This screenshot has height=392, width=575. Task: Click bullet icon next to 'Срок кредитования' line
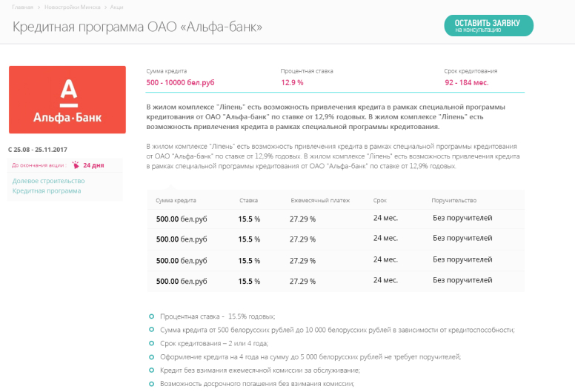pyautogui.click(x=151, y=343)
